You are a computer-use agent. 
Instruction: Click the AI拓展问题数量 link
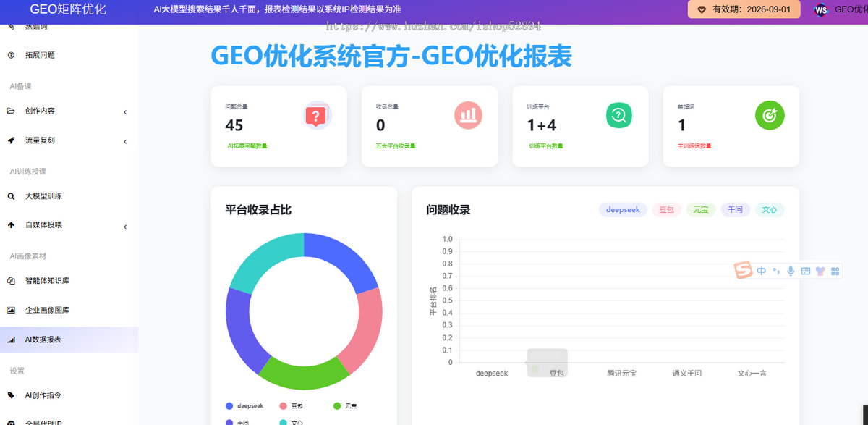(x=247, y=146)
